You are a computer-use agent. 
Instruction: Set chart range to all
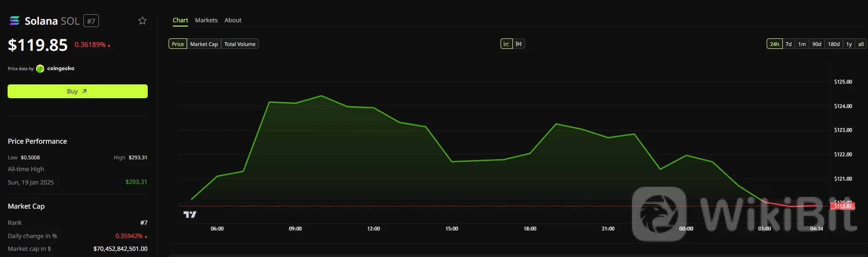point(861,44)
